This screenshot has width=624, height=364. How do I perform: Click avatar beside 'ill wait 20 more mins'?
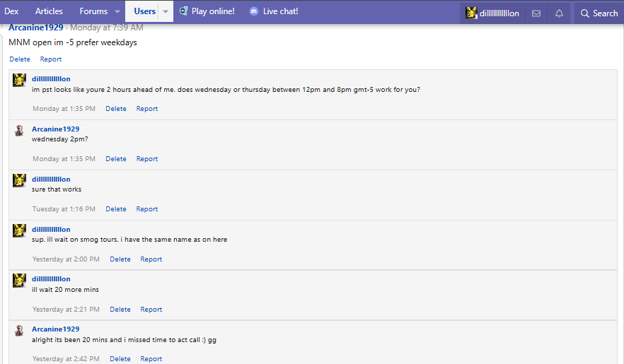[19, 280]
